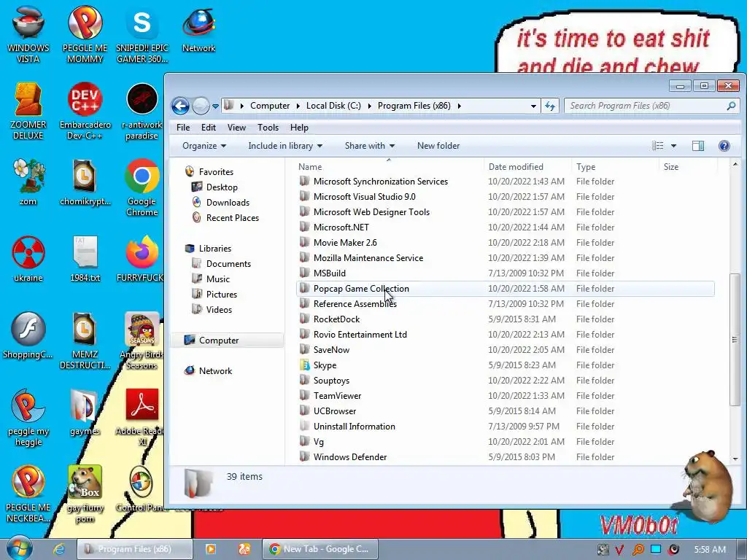Select the zom desktop icon
The image size is (747, 560).
(28, 182)
